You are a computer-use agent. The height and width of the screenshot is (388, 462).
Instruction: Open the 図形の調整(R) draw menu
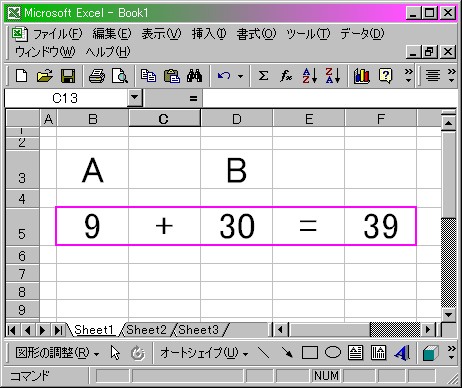click(x=57, y=353)
